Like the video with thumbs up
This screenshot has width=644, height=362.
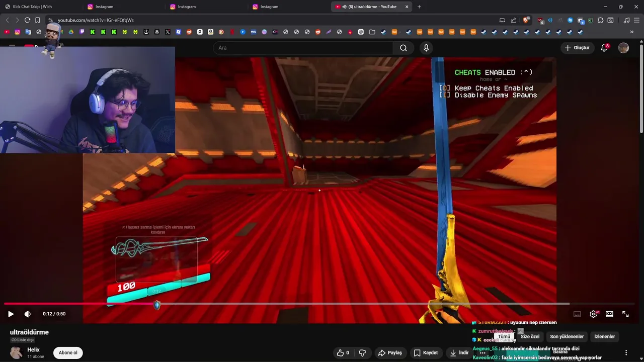click(344, 352)
